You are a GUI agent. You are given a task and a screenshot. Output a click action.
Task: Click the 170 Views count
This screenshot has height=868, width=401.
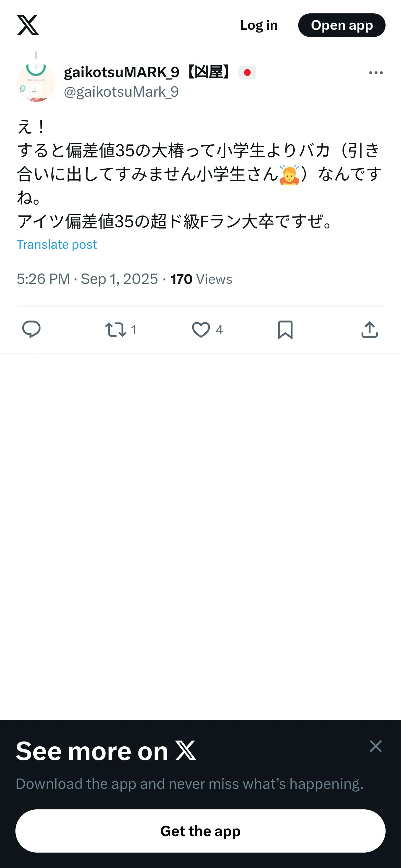(x=201, y=279)
